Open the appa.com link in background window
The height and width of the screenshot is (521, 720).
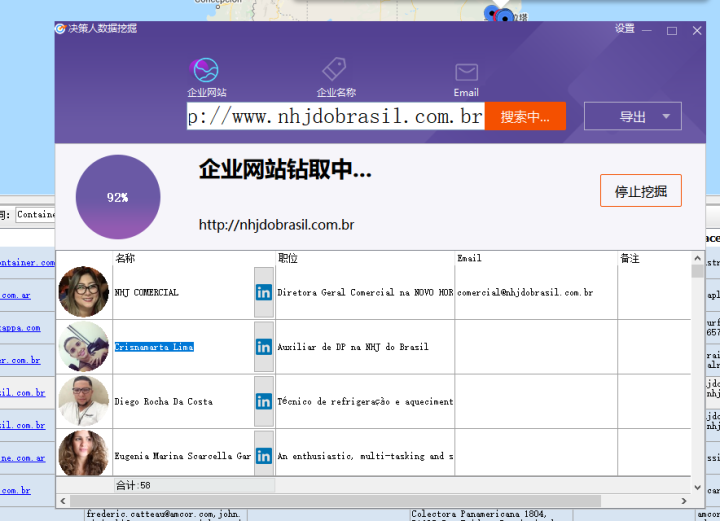(20, 328)
